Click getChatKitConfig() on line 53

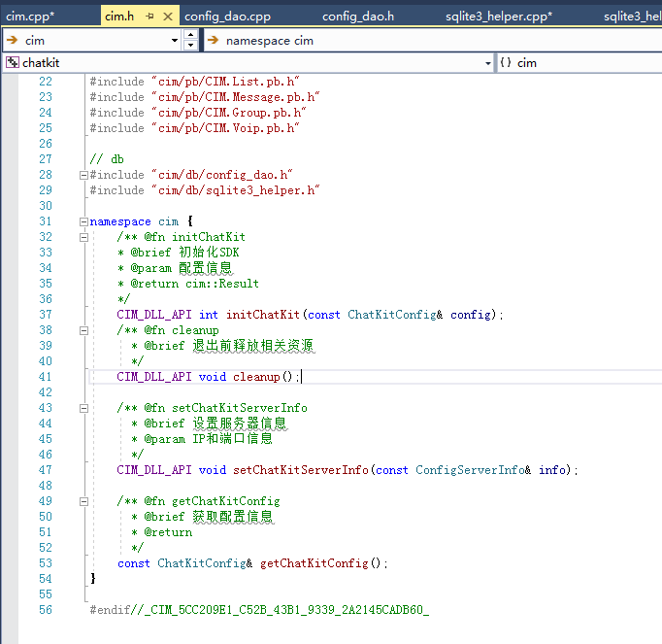pyautogui.click(x=320, y=563)
